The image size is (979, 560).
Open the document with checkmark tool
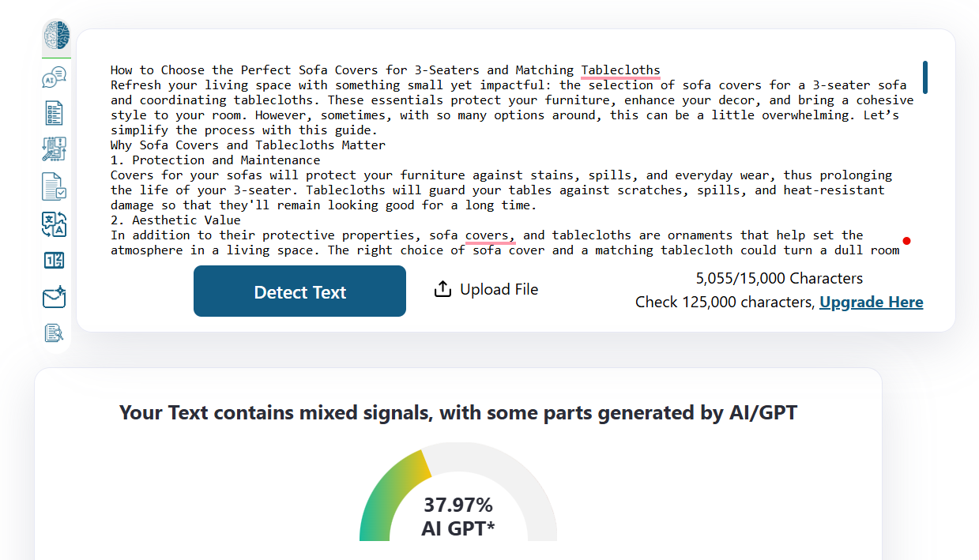click(54, 187)
